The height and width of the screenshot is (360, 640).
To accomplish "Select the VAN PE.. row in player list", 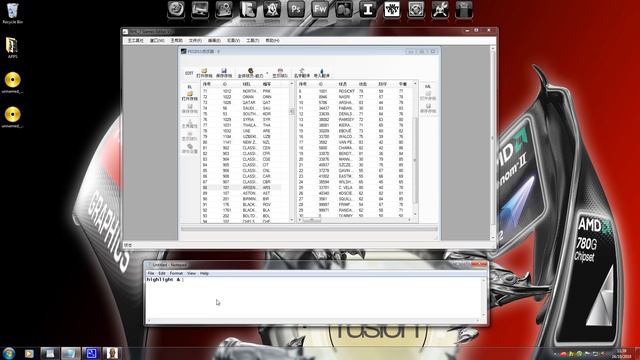I will tap(354, 142).
